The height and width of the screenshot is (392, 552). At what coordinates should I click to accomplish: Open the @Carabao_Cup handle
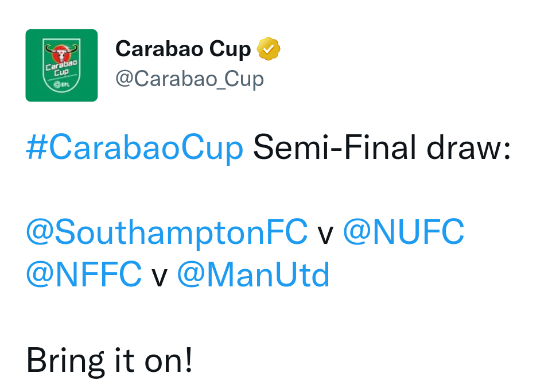coord(189,79)
